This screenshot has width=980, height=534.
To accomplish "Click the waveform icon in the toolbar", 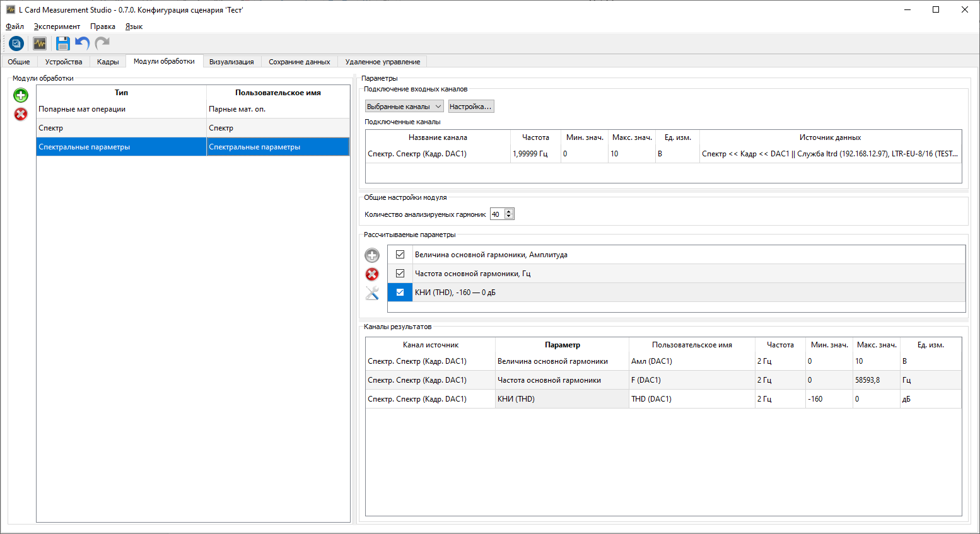I will (40, 43).
